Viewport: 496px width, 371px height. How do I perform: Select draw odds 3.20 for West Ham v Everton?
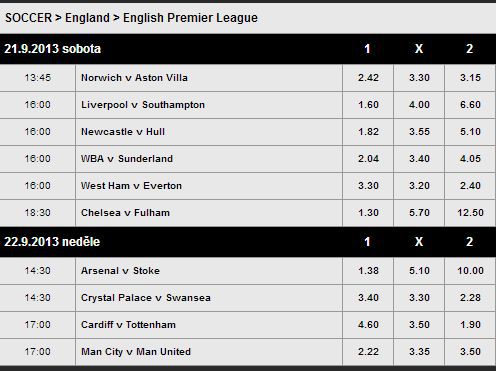419,186
